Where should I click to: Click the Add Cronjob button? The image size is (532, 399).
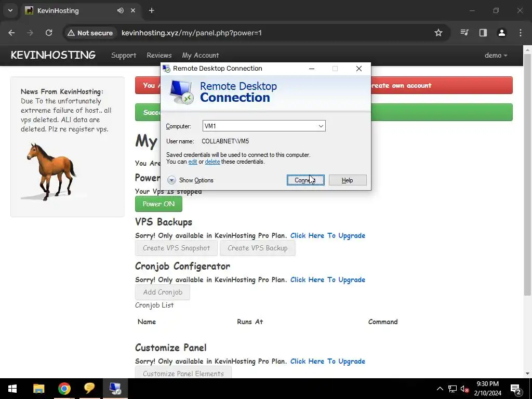(163, 292)
